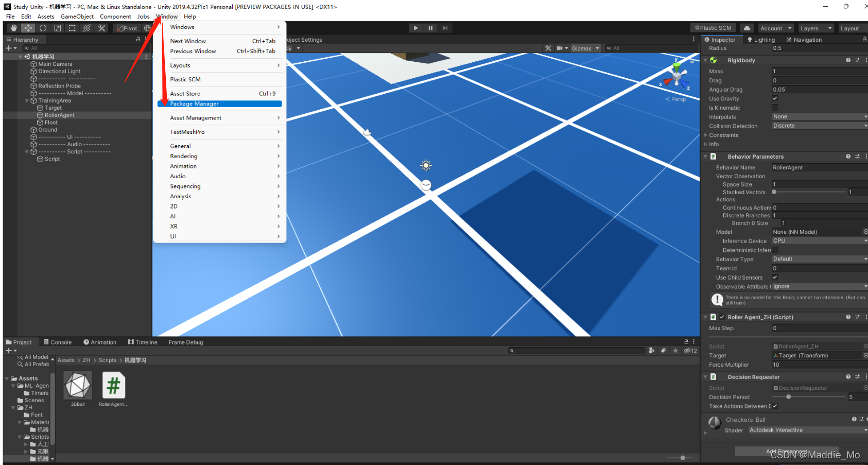
Task: Select the 3DBall asset thumbnail
Action: pyautogui.click(x=78, y=385)
